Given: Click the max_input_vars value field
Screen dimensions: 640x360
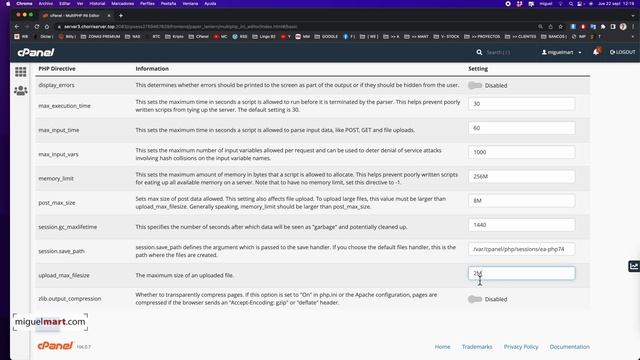Looking at the screenshot, I should [x=522, y=152].
